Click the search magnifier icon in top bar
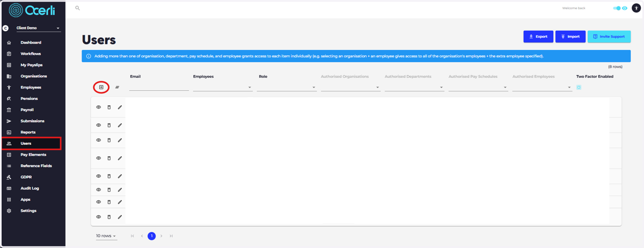 78,8
